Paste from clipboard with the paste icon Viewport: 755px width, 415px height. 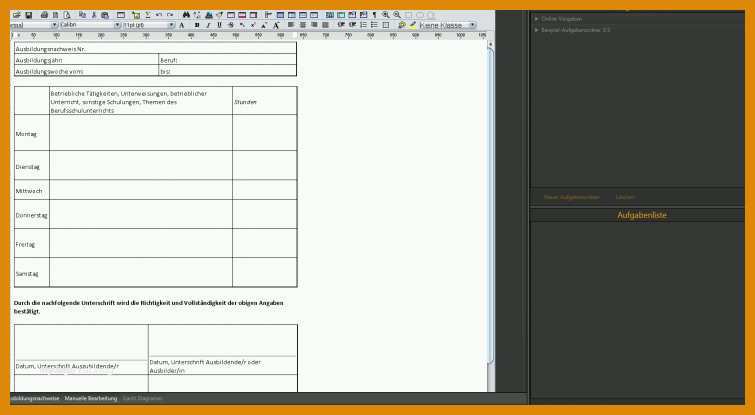pyautogui.click(x=105, y=15)
